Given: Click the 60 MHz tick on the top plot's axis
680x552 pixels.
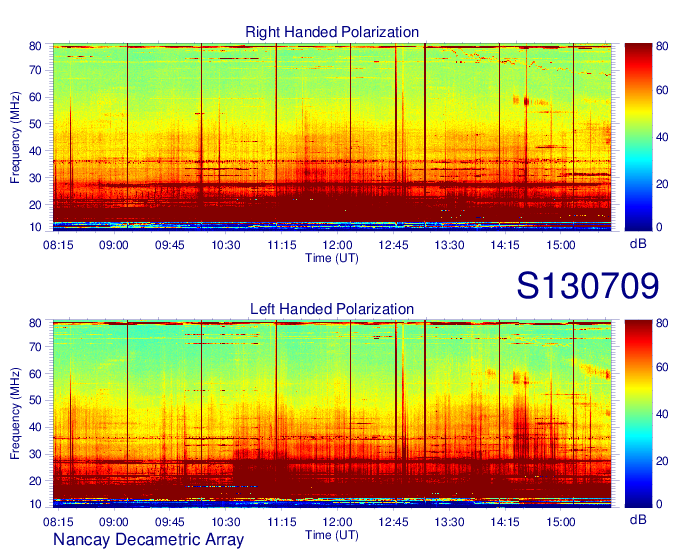Looking at the screenshot, I should point(35,97).
